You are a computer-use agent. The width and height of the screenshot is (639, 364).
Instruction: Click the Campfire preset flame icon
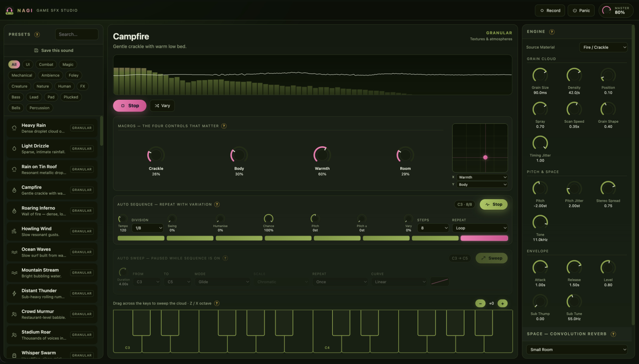click(x=14, y=190)
